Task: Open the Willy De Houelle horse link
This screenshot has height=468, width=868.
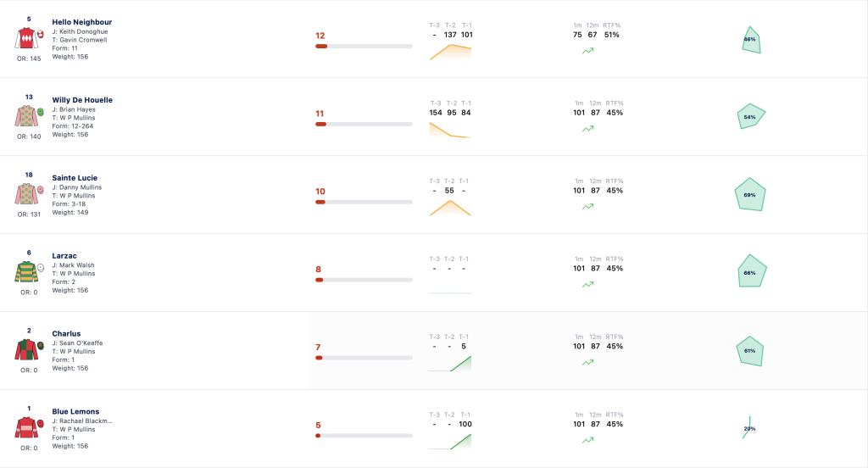Action: pos(82,100)
